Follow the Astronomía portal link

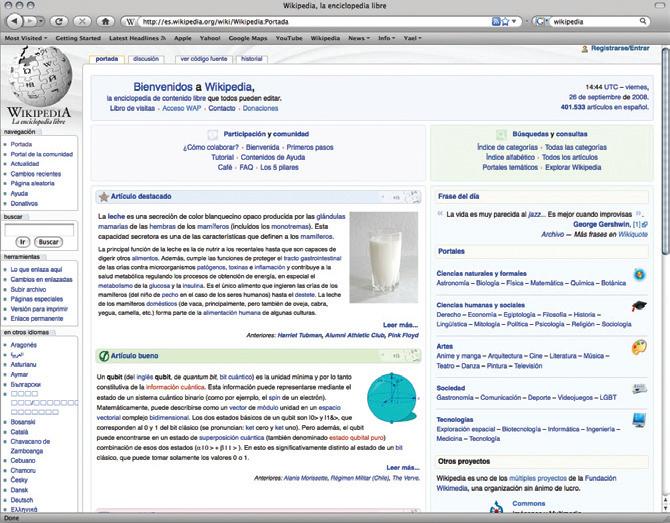[x=453, y=283]
